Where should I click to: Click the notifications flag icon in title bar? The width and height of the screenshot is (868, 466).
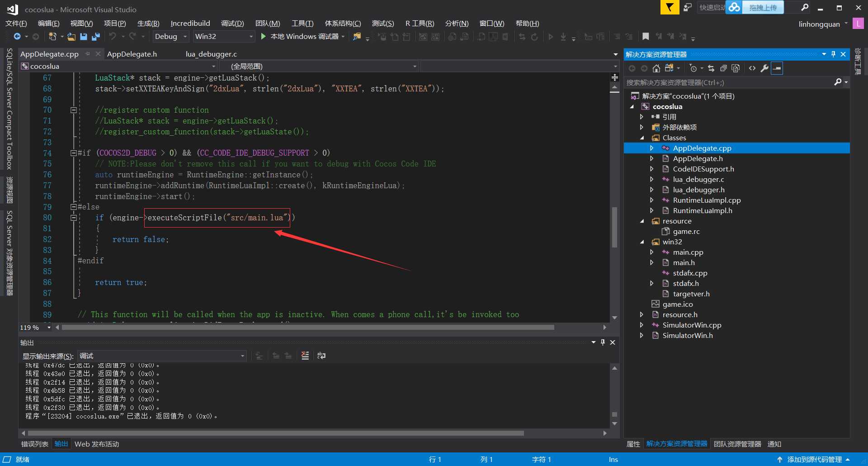coord(670,7)
